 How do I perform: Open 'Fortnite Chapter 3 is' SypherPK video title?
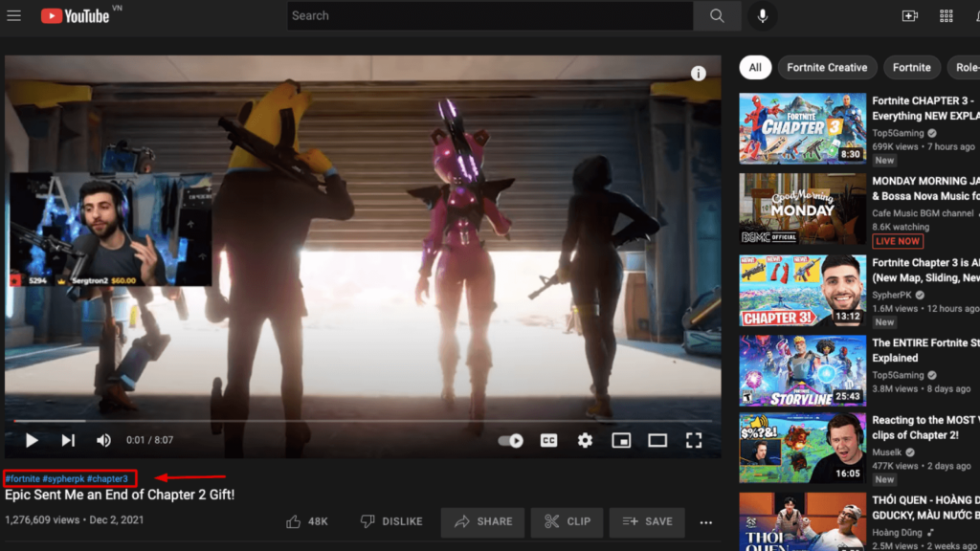tap(925, 271)
